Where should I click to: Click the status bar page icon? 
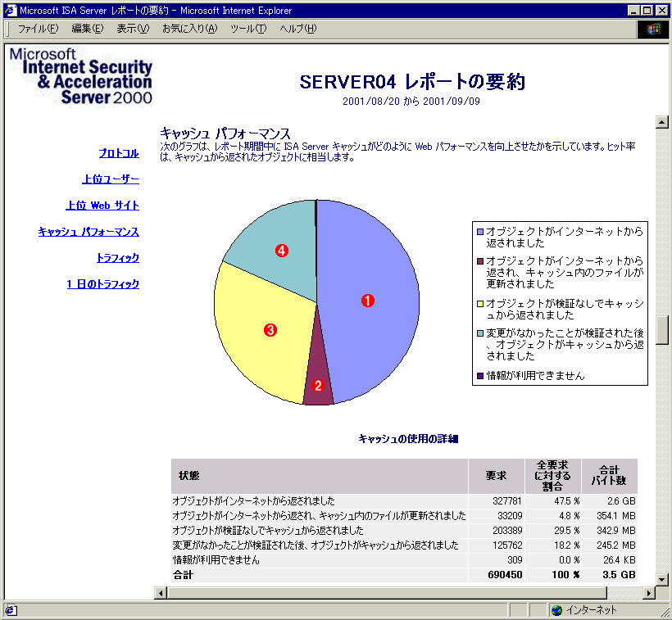(11, 609)
